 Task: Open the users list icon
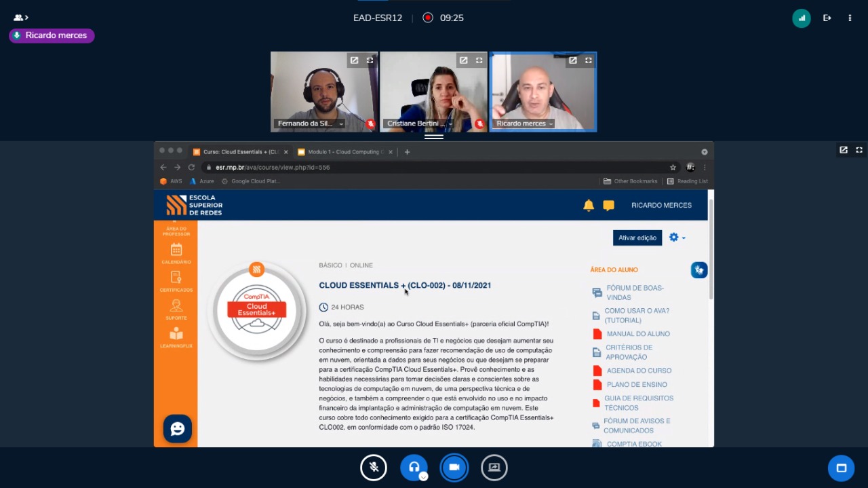point(20,18)
